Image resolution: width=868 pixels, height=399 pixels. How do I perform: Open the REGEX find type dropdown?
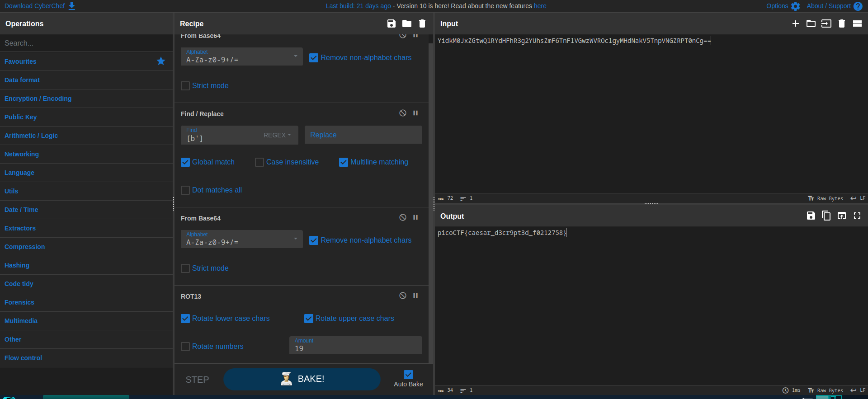click(277, 135)
